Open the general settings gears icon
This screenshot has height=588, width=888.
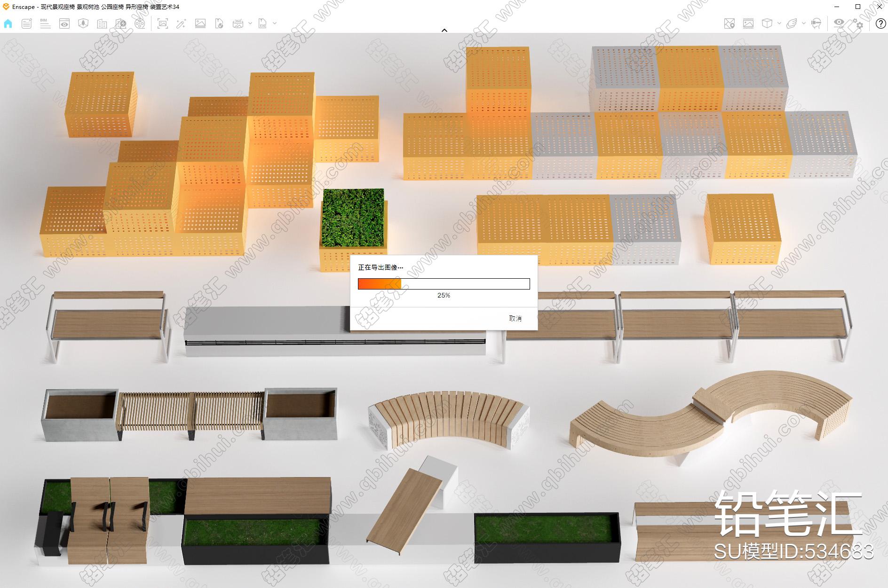(858, 24)
